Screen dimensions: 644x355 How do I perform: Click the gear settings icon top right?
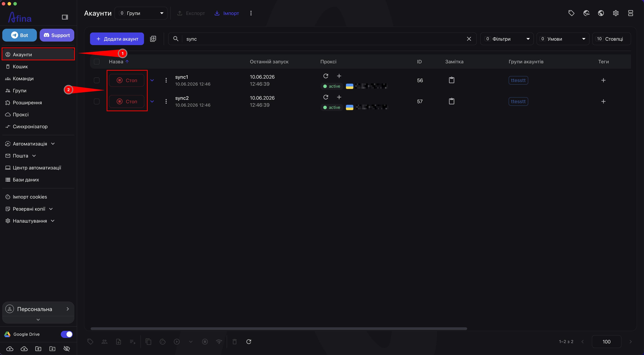(616, 13)
